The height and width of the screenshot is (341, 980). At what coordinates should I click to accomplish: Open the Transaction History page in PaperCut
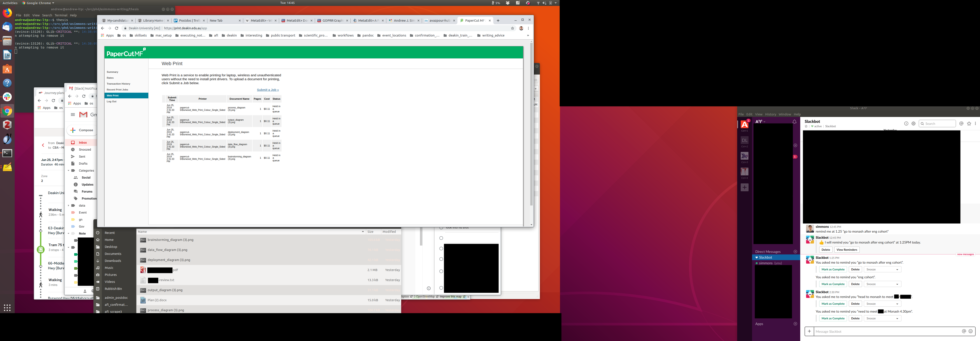tap(118, 84)
